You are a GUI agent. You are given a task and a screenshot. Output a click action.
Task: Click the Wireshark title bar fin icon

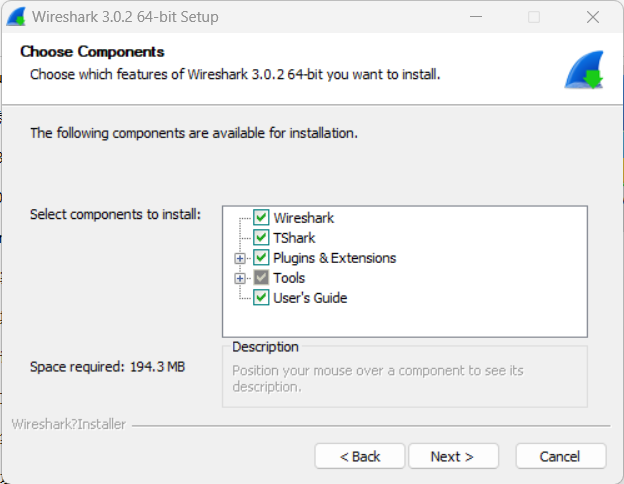[x=17, y=17]
